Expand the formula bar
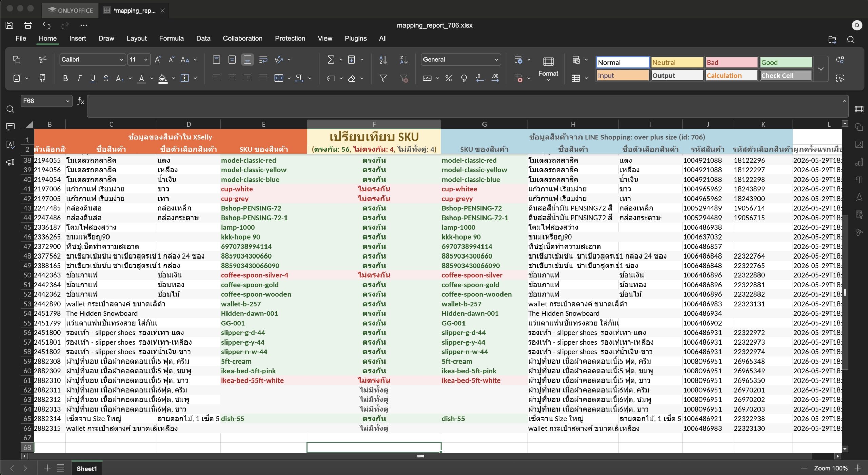The image size is (868, 475). [x=844, y=101]
